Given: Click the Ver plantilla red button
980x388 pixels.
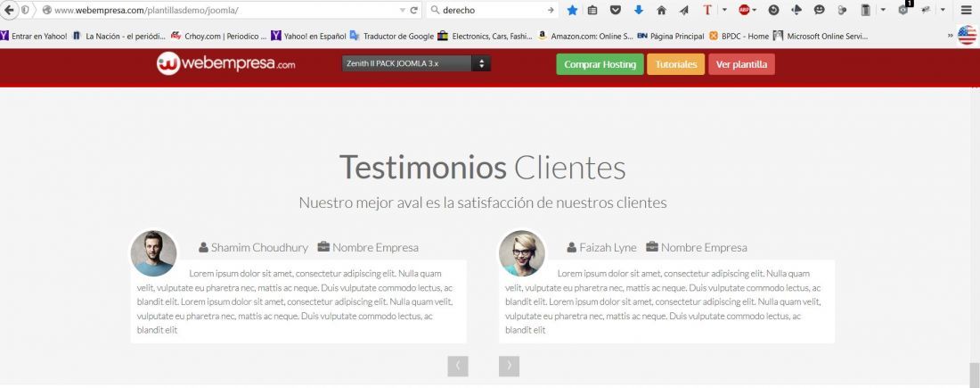Looking at the screenshot, I should [741, 64].
